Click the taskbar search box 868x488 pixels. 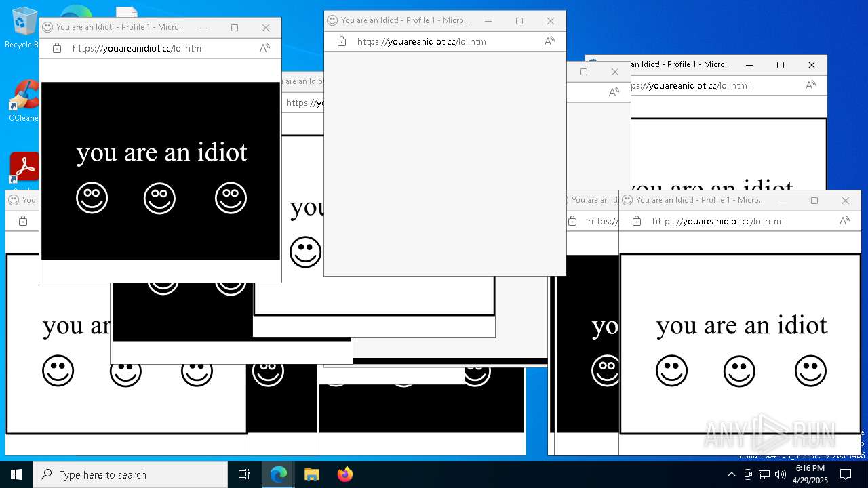coord(130,474)
